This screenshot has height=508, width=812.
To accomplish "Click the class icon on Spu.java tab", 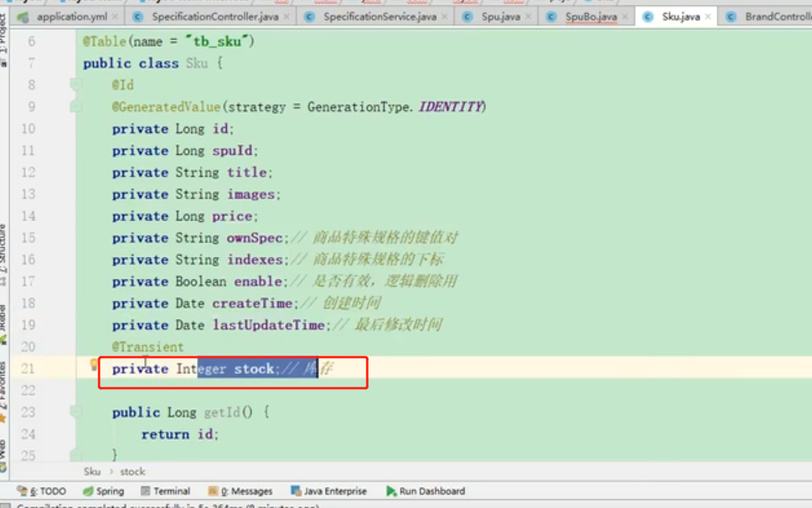I will pos(467,17).
